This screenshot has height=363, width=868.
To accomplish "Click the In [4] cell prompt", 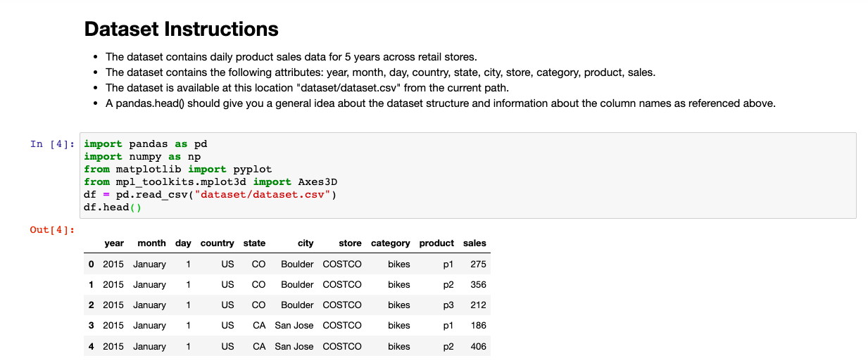I will click(x=52, y=144).
